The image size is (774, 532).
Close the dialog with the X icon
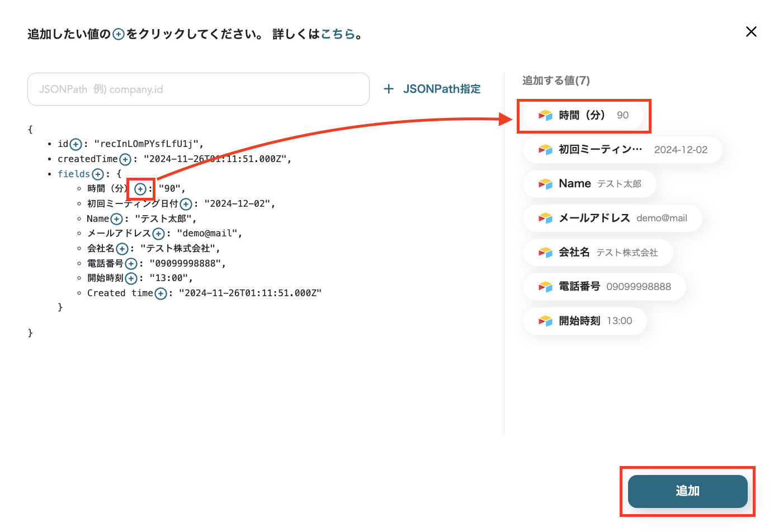tap(751, 32)
